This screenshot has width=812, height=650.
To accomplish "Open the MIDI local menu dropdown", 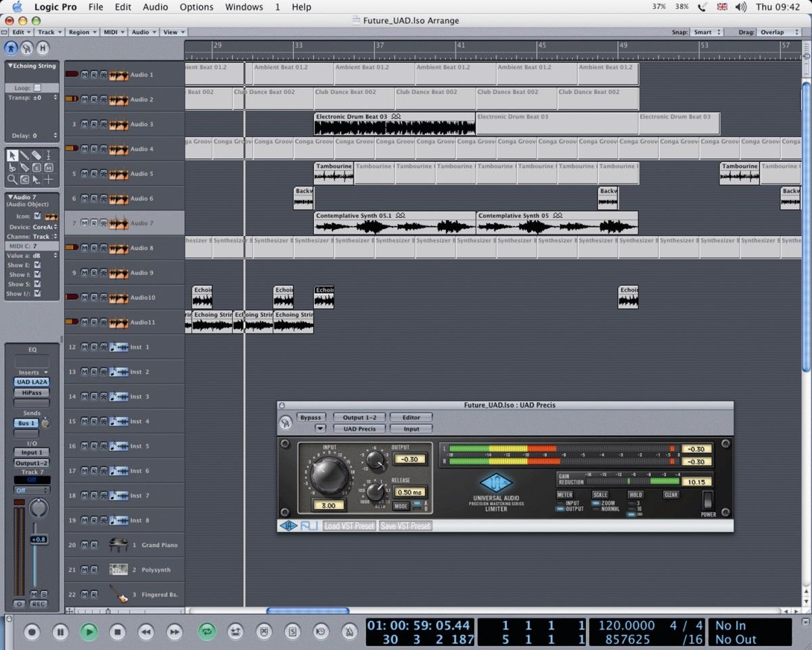I will pyautogui.click(x=114, y=32).
